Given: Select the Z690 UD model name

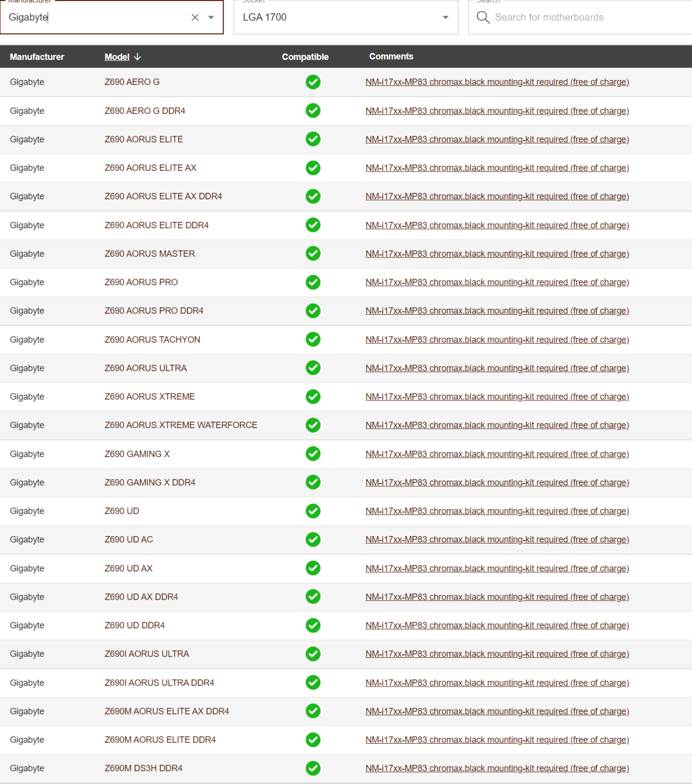Looking at the screenshot, I should (122, 511).
